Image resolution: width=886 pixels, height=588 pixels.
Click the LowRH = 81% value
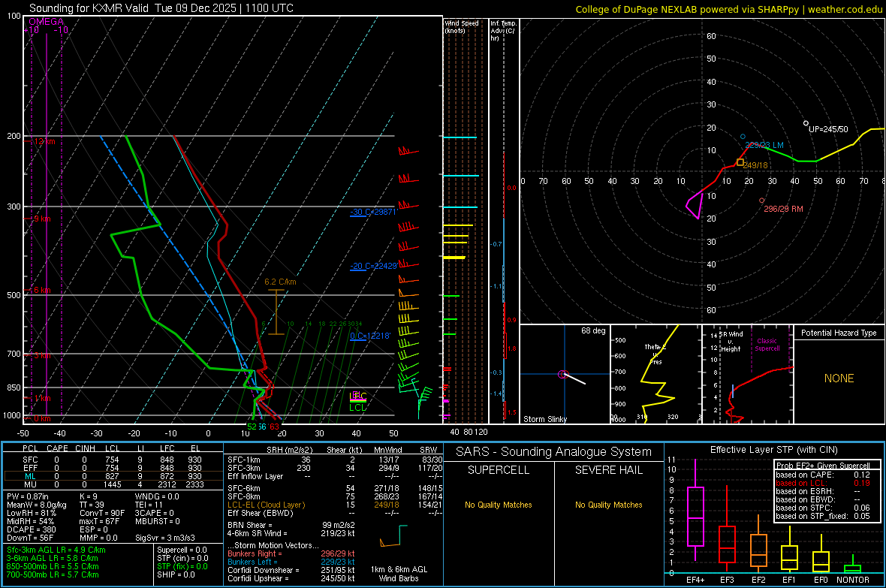point(32,513)
